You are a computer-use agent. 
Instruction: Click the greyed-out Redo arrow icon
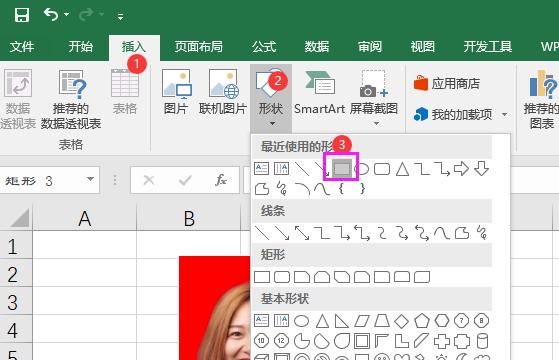[x=86, y=15]
